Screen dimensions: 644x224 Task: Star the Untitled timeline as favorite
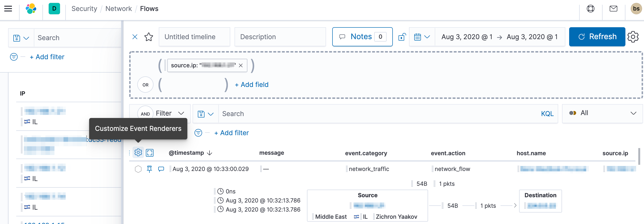[149, 37]
